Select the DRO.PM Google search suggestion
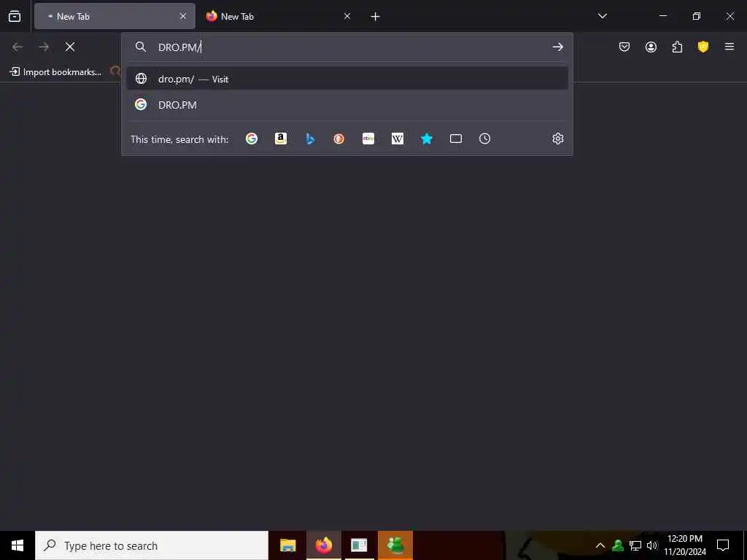This screenshot has width=747, height=560. [x=347, y=105]
